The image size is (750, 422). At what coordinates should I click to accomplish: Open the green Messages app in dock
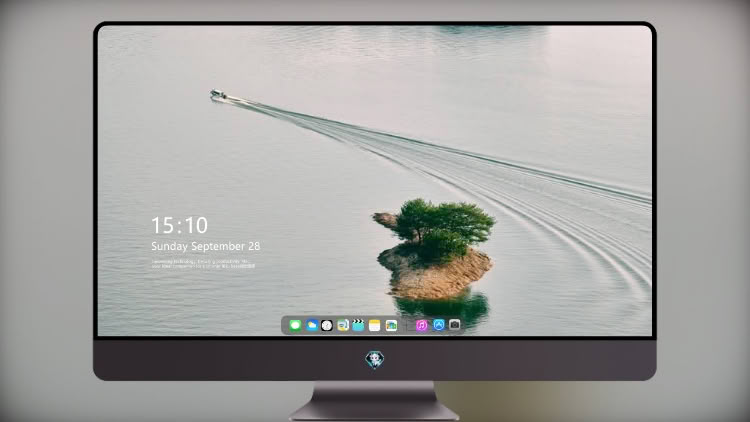point(295,325)
